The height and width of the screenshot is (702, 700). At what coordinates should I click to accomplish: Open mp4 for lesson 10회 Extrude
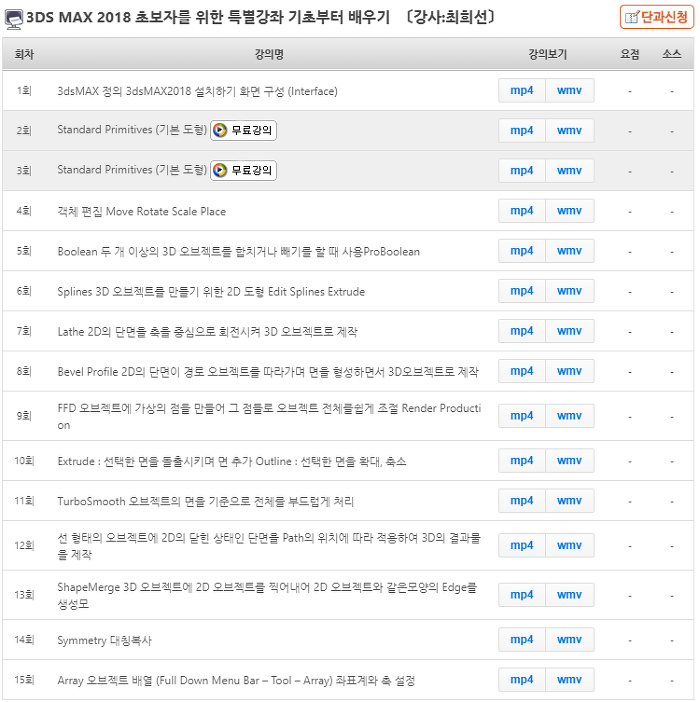tap(522, 461)
